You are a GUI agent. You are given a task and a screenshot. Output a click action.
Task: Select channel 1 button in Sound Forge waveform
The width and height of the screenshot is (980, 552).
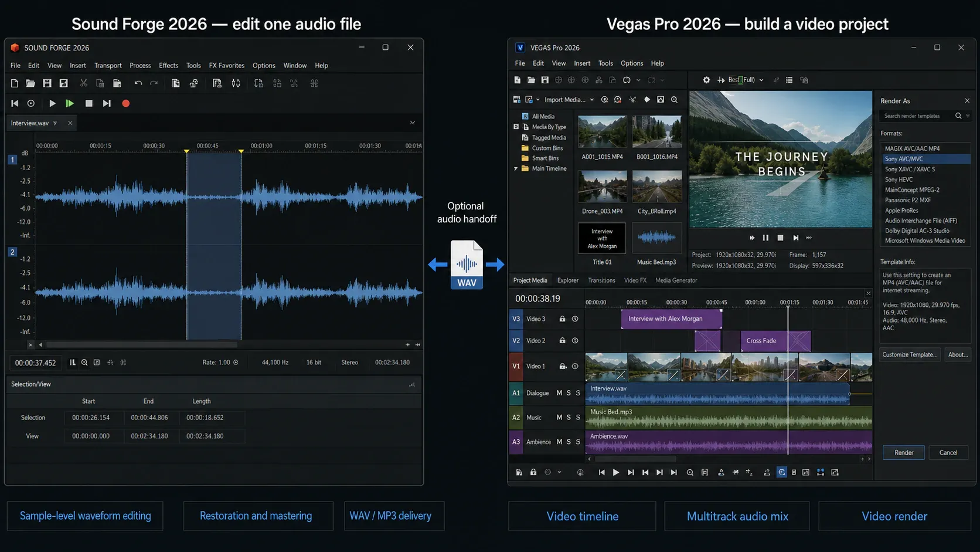point(12,160)
